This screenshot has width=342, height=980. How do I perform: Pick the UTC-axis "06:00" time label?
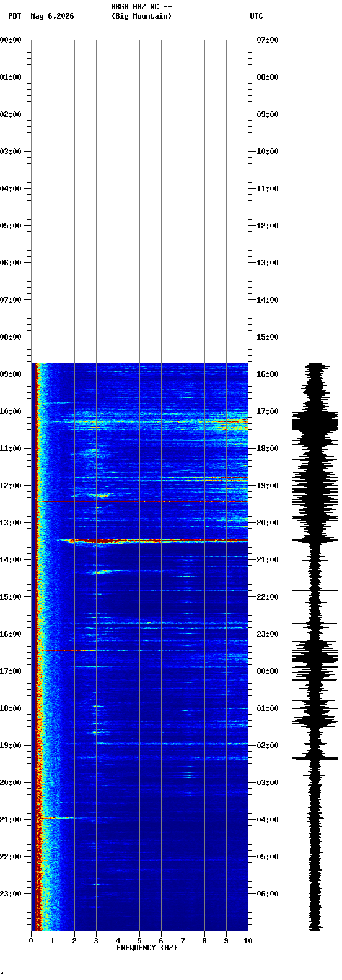click(268, 894)
